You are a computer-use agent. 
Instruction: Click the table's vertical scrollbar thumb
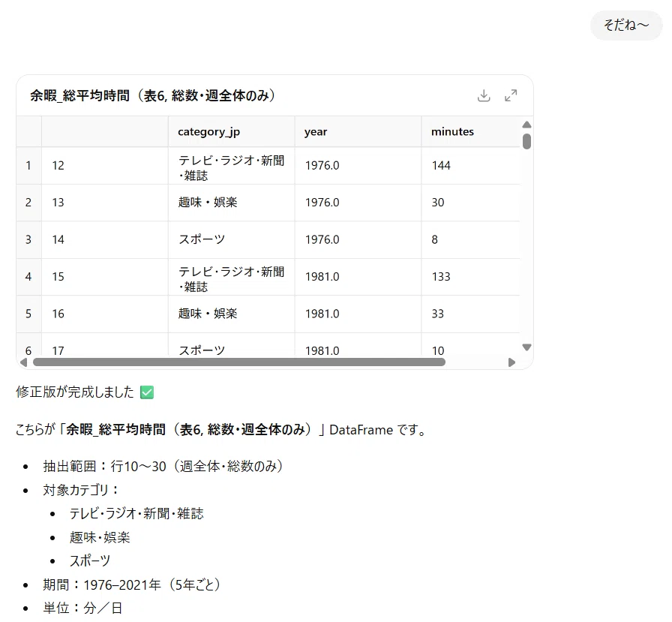pos(526,142)
